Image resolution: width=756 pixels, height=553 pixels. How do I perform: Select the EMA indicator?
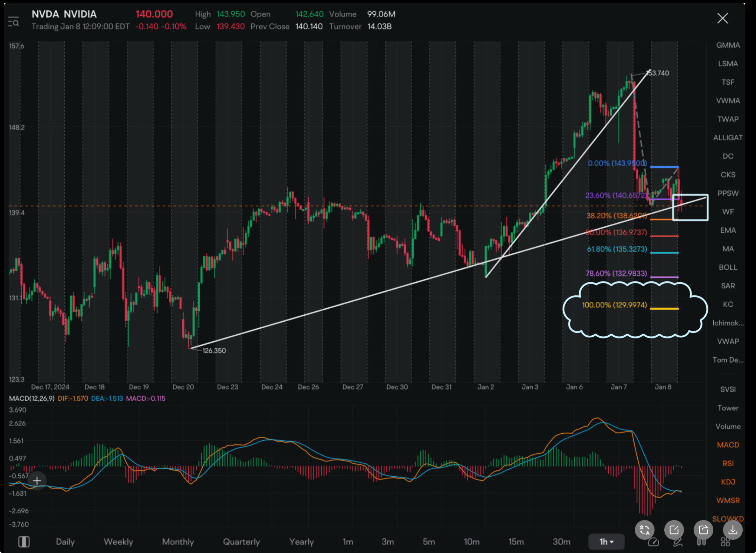click(728, 230)
